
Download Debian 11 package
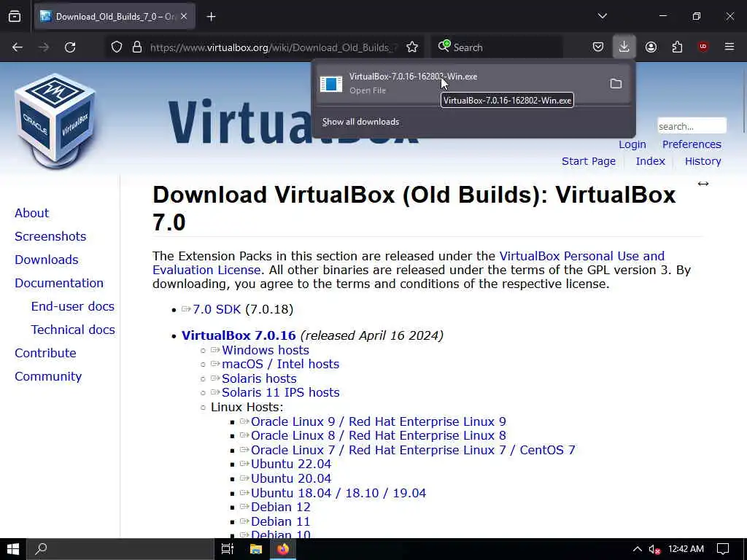[281, 522]
